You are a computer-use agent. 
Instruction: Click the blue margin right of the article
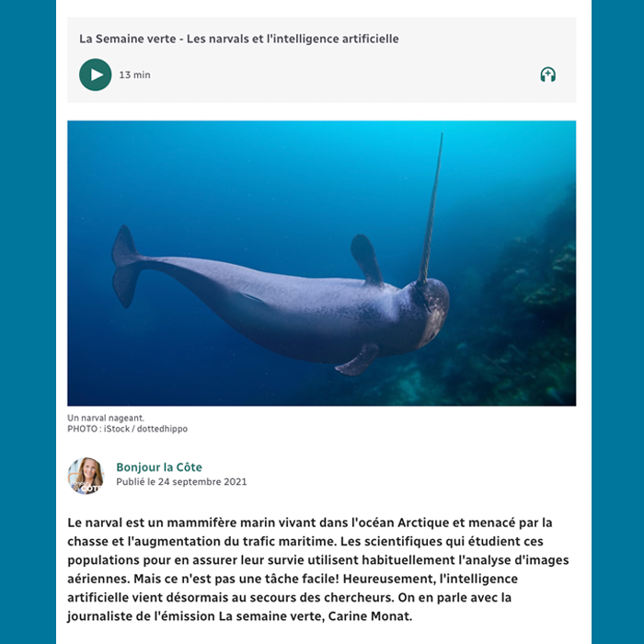(x=617, y=322)
